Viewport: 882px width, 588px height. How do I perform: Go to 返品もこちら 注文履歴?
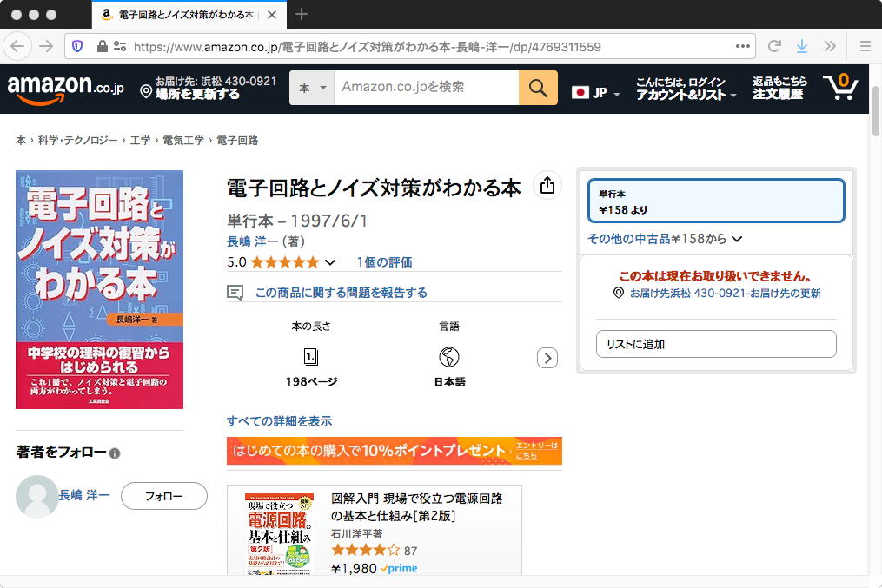click(779, 89)
